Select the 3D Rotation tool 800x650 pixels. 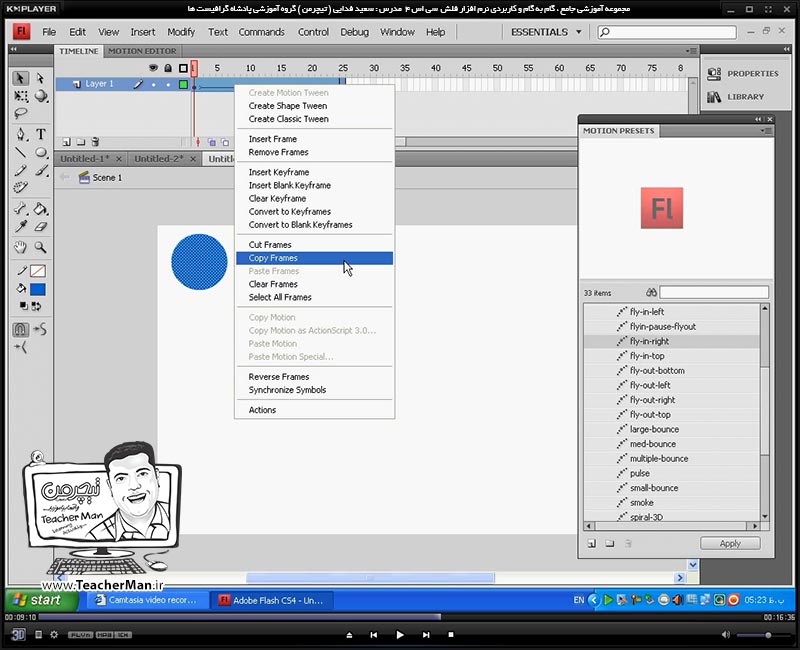click(x=41, y=96)
